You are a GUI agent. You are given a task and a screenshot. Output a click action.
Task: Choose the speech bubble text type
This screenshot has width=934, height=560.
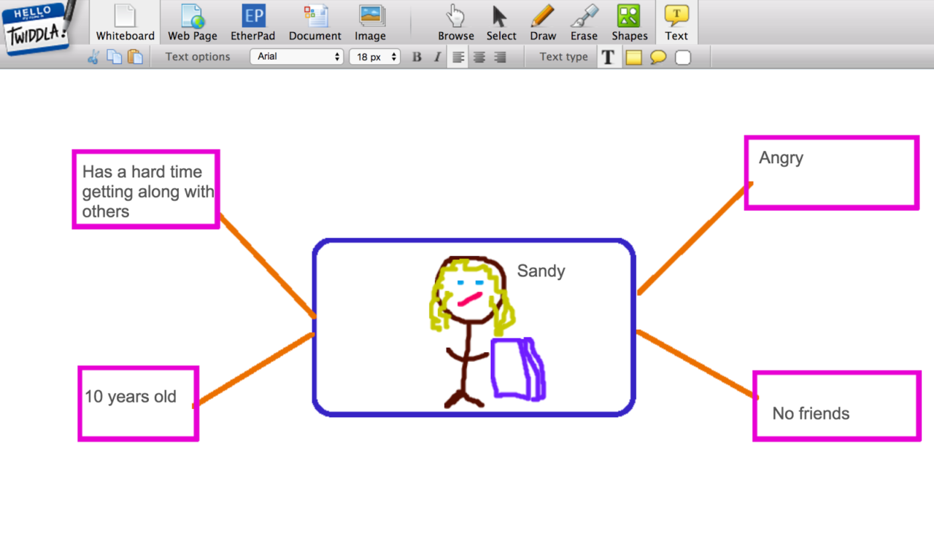point(658,57)
